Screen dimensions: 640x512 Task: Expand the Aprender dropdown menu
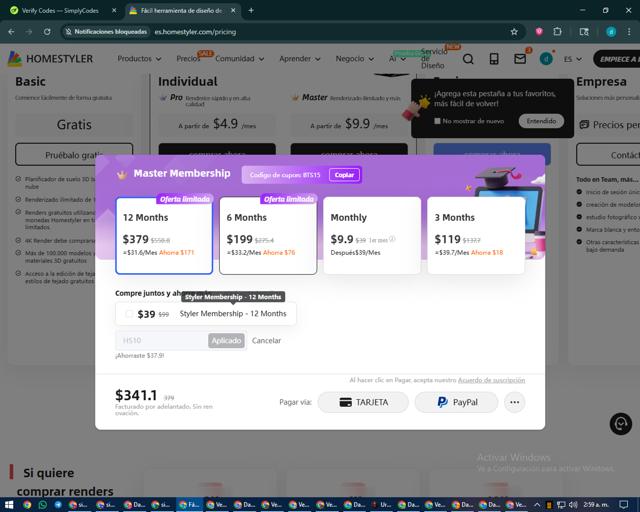(300, 59)
